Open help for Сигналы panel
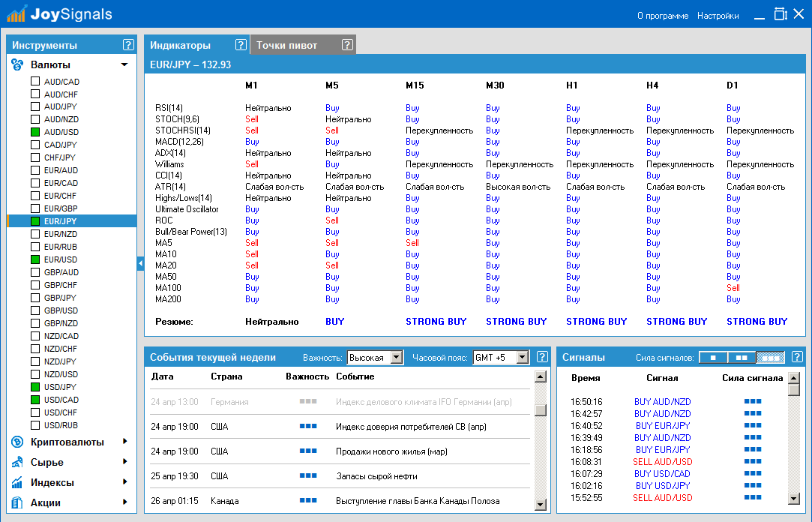812x522 pixels. tap(798, 357)
